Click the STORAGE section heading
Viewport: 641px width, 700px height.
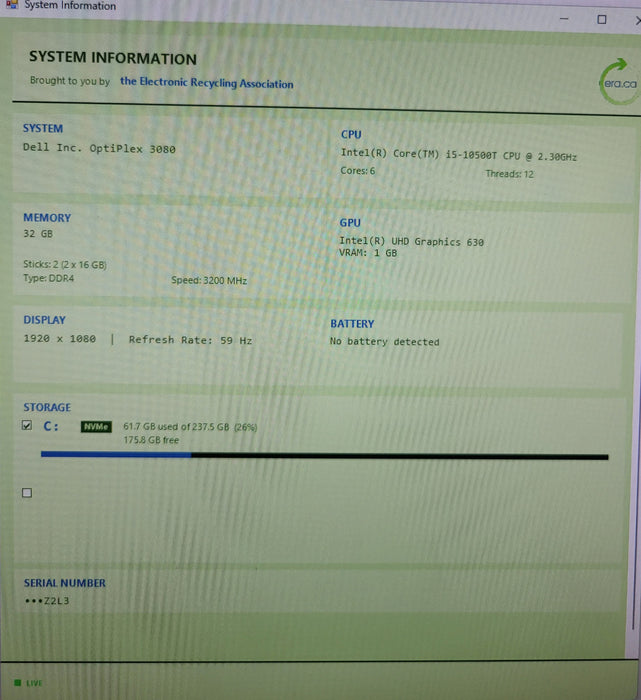click(x=47, y=408)
